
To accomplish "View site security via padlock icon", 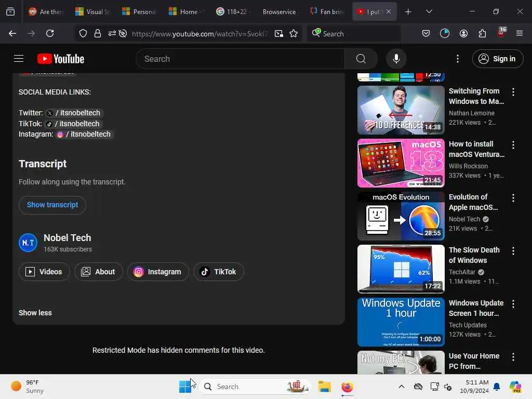I will 98,33.
